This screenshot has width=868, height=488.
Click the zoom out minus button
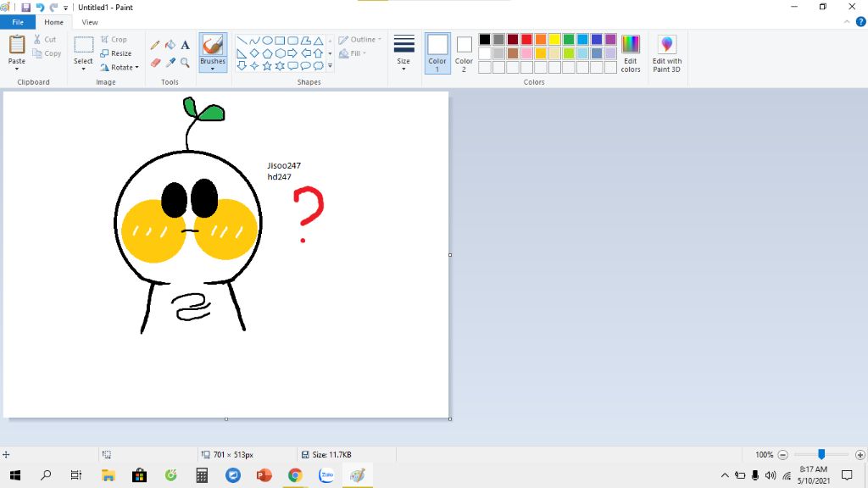coord(782,454)
